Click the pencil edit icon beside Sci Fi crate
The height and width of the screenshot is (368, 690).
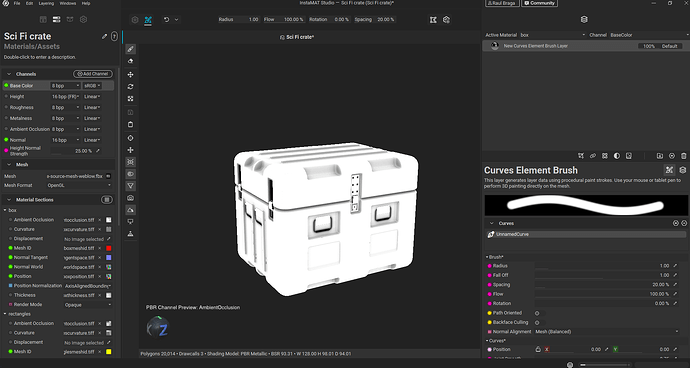coord(104,37)
